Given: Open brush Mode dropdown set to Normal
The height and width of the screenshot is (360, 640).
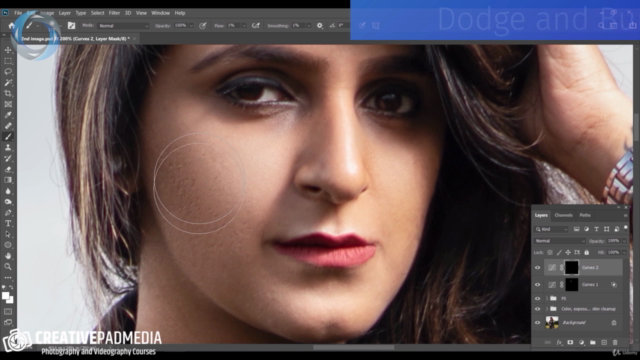Looking at the screenshot, I should 124,26.
